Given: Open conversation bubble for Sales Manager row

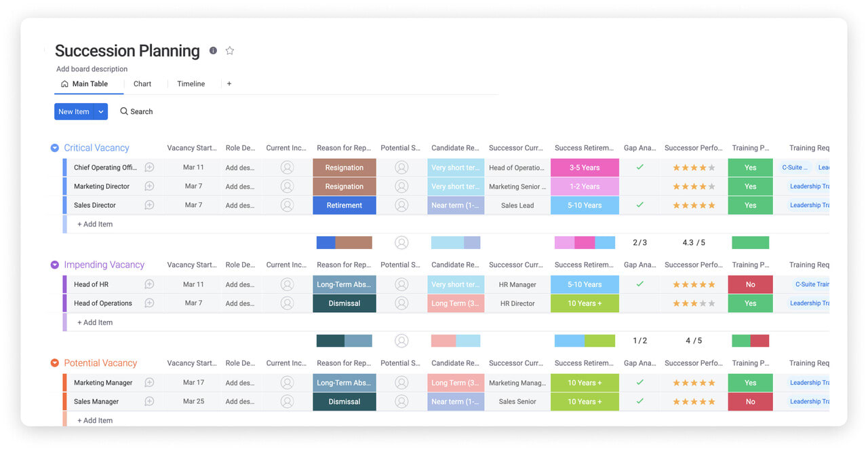Looking at the screenshot, I should click(149, 402).
